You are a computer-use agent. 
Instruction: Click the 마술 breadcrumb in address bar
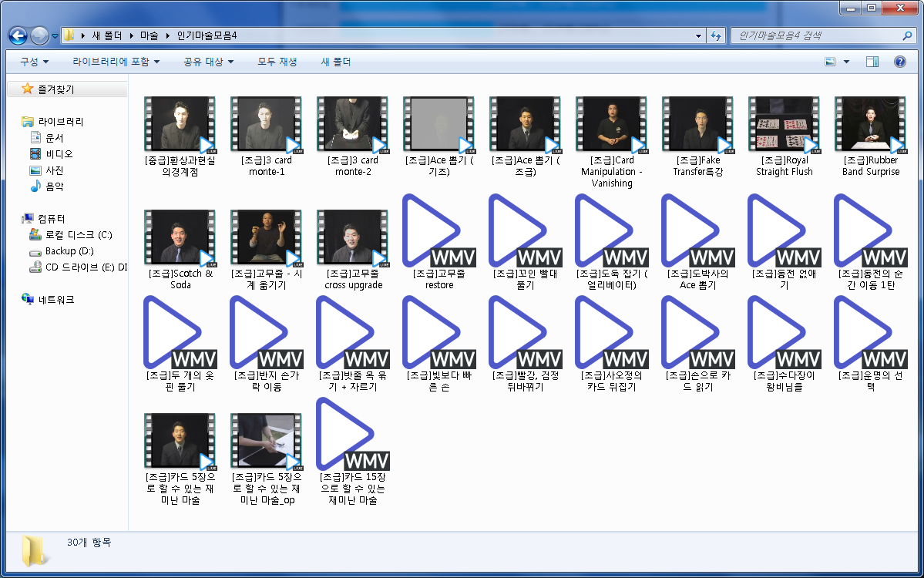click(149, 35)
